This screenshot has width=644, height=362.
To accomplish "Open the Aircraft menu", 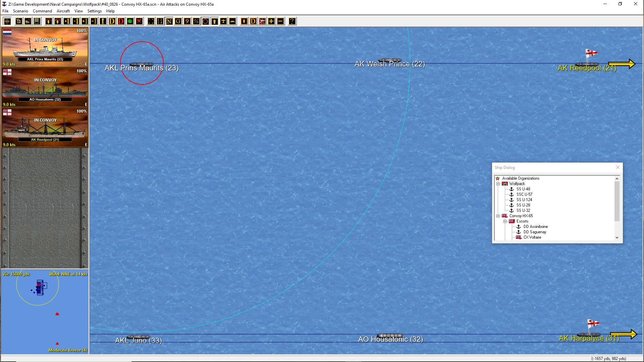I will 63,11.
